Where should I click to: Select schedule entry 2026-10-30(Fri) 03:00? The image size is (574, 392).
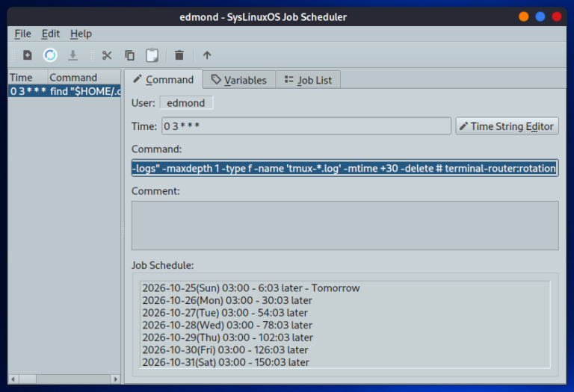(226, 350)
